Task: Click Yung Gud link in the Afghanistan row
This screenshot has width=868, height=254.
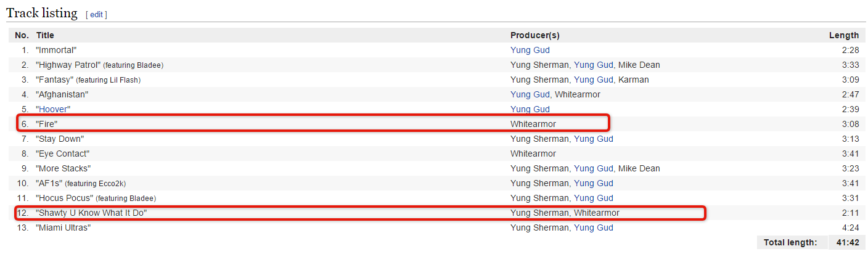Action: [x=530, y=94]
